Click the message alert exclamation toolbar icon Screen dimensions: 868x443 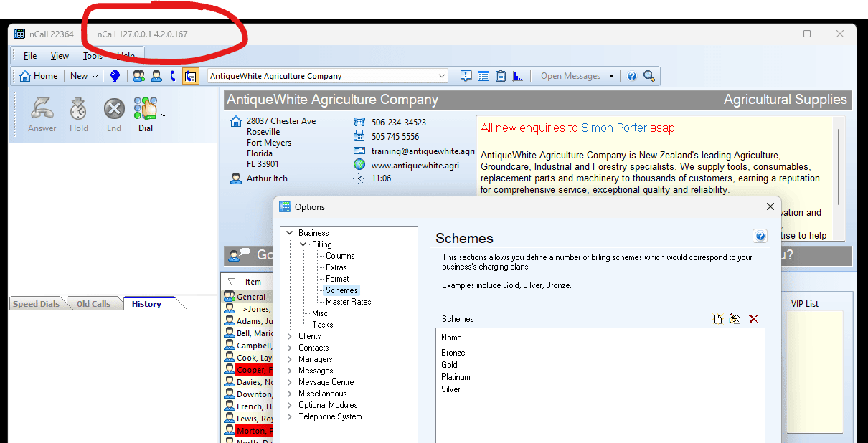click(x=466, y=76)
